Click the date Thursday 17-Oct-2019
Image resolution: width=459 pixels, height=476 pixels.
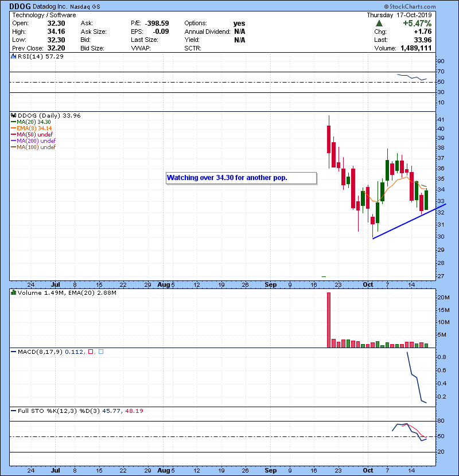pos(399,15)
